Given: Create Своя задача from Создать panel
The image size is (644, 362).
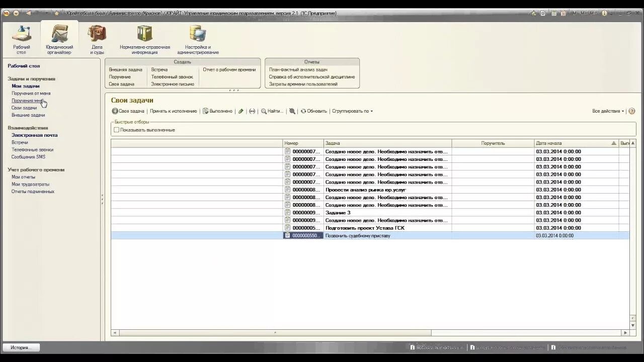Looking at the screenshot, I should tap(122, 84).
